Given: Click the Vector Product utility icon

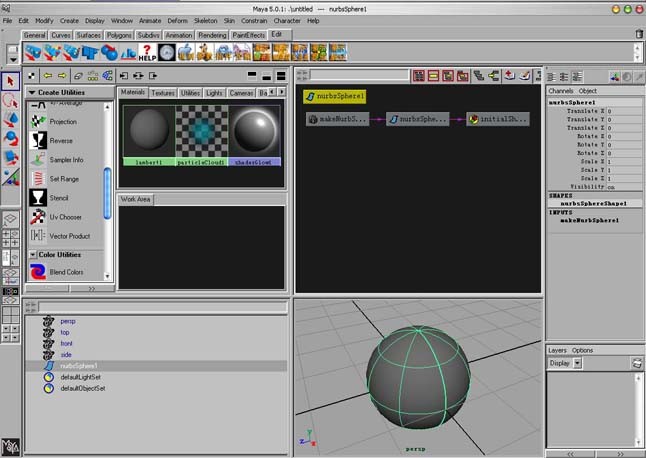Looking at the screenshot, I should point(38,236).
